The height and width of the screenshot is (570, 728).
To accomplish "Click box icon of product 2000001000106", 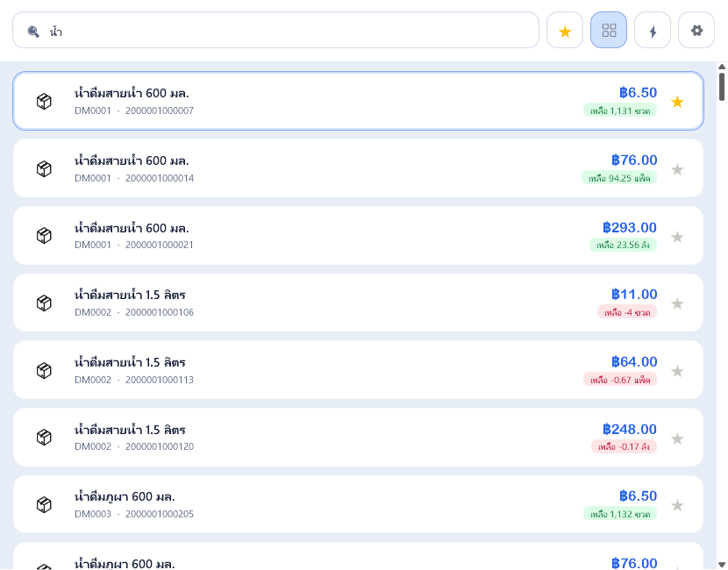I will (x=44, y=303).
